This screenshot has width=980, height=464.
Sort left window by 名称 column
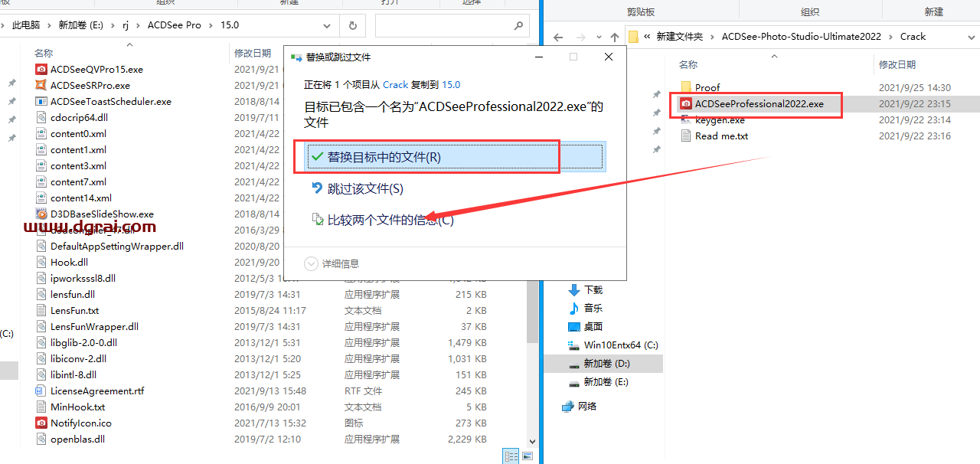pyautogui.click(x=44, y=53)
